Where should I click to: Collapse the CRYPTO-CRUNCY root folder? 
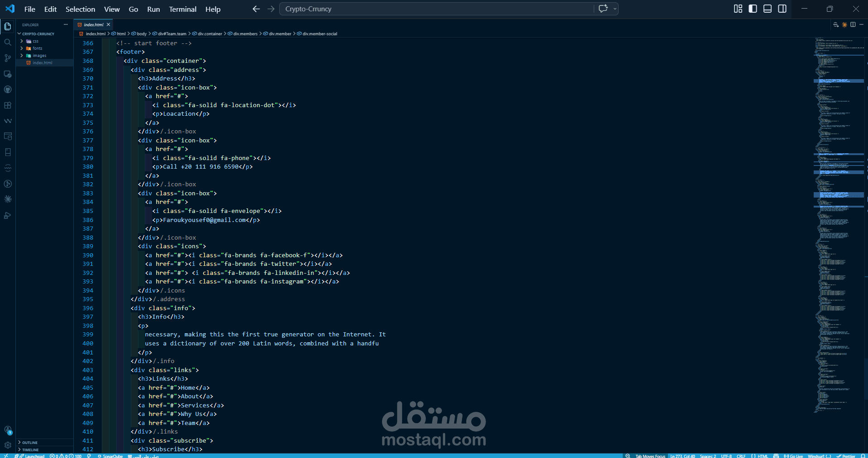point(44,34)
